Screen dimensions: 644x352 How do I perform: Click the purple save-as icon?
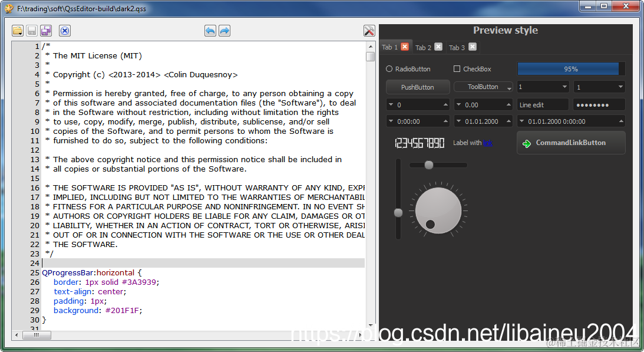(46, 31)
